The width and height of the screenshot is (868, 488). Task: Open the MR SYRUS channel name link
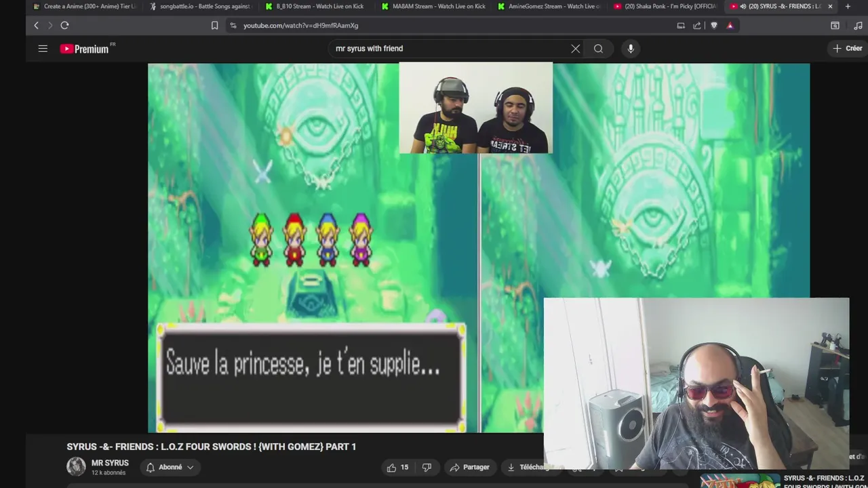[110, 463]
